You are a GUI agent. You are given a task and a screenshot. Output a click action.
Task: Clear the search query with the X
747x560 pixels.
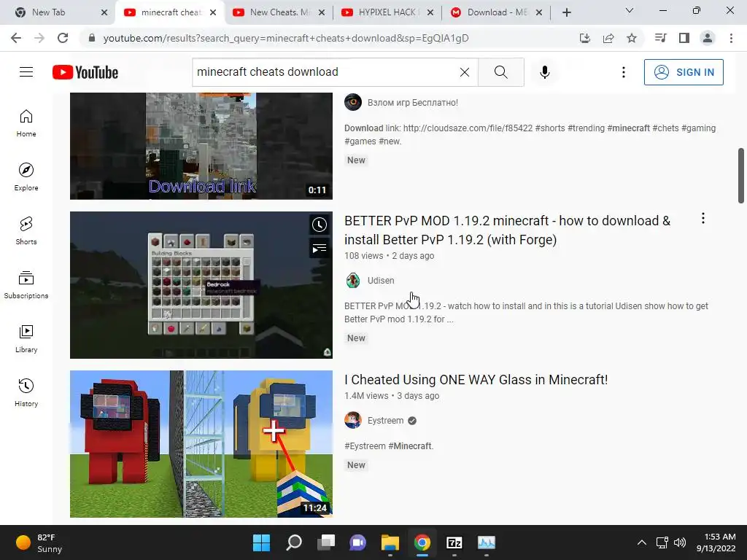pos(465,72)
